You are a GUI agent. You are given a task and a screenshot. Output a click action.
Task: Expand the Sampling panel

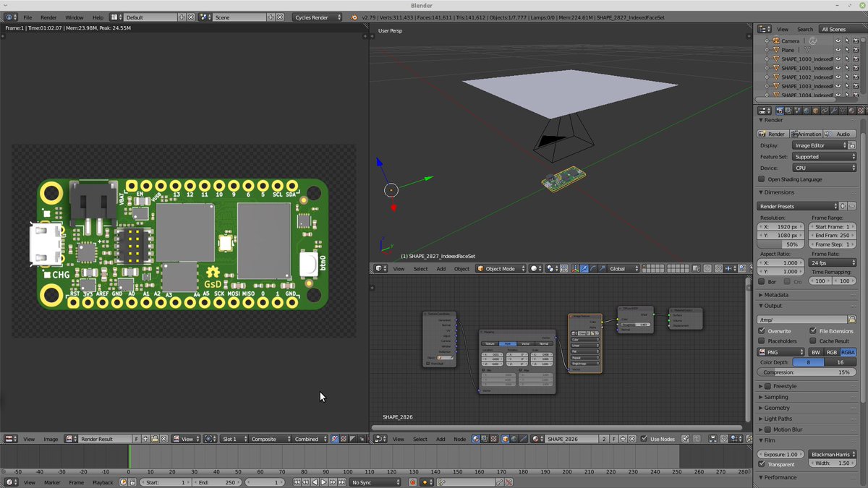[x=776, y=397]
